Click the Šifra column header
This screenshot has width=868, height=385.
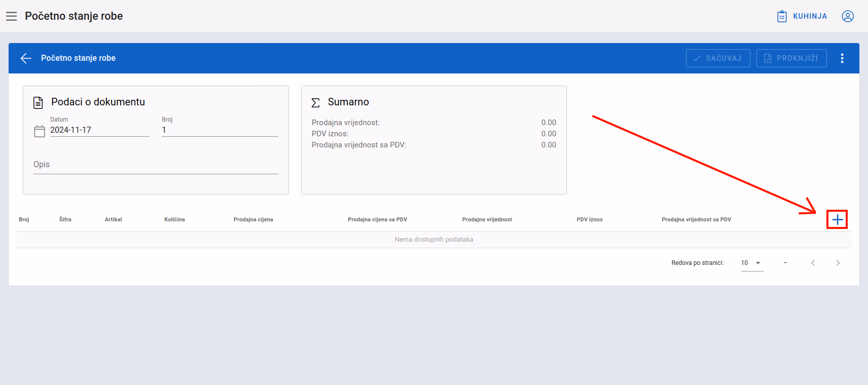(65, 220)
